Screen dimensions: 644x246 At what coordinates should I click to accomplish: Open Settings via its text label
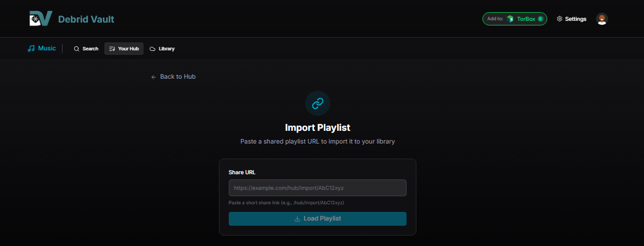(x=576, y=19)
